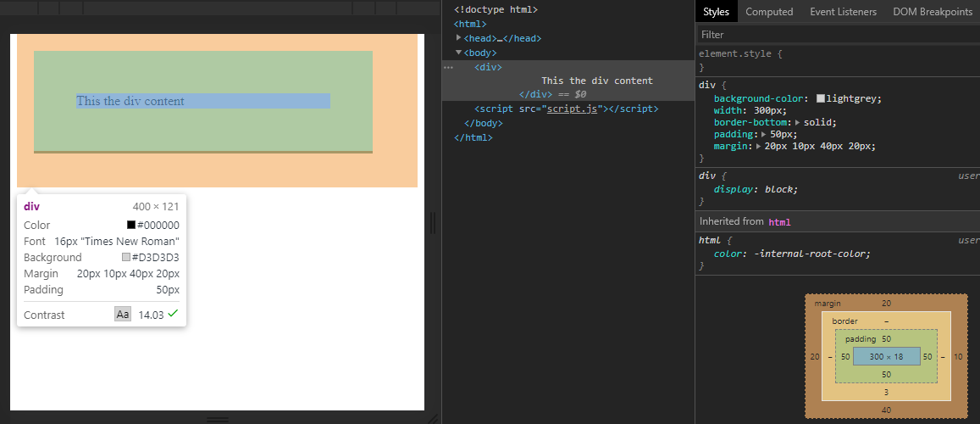Edit the border-bottom value solid
The width and height of the screenshot is (980, 424).
(817, 123)
